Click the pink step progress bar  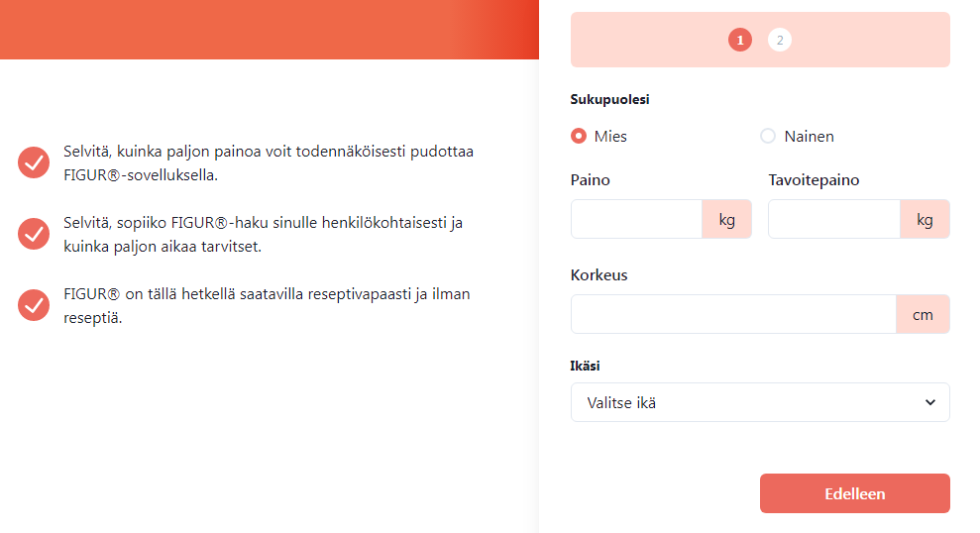pyautogui.click(x=760, y=40)
